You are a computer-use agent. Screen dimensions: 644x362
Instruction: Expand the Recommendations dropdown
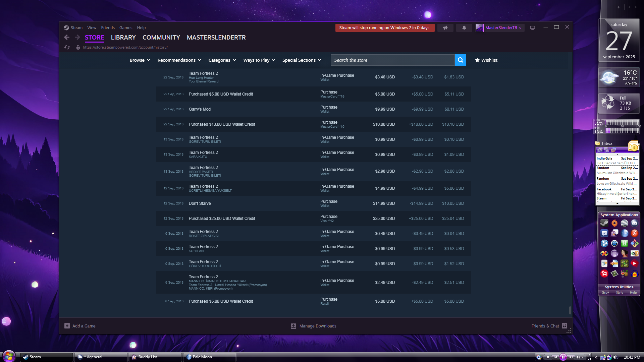tap(179, 60)
